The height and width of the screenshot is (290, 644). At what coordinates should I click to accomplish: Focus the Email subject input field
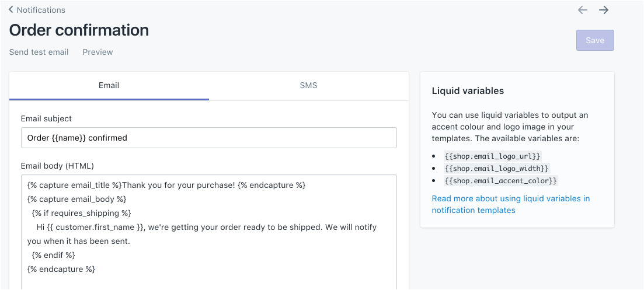point(208,138)
